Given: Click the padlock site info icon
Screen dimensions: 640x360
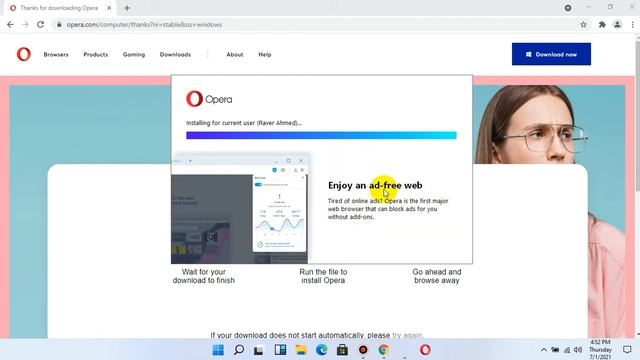Looking at the screenshot, I should (59, 24).
